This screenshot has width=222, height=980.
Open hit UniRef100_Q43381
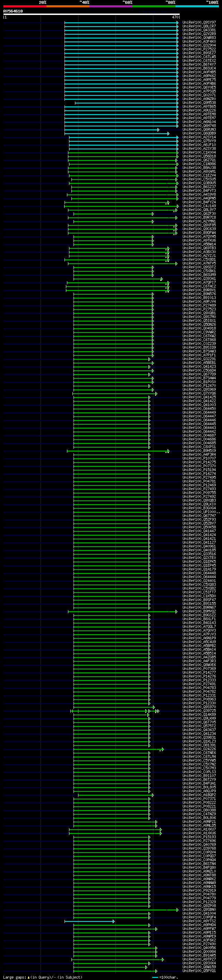(x=199, y=30)
